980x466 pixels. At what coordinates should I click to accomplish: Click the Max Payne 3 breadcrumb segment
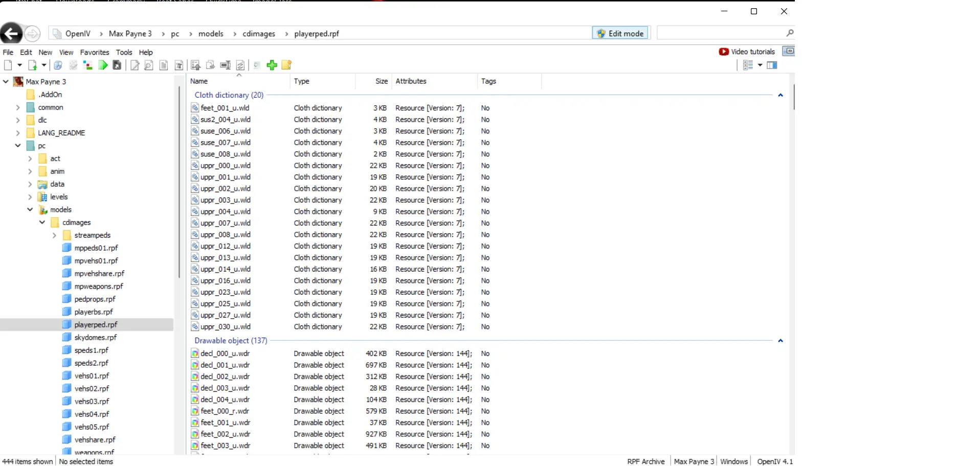point(130,34)
